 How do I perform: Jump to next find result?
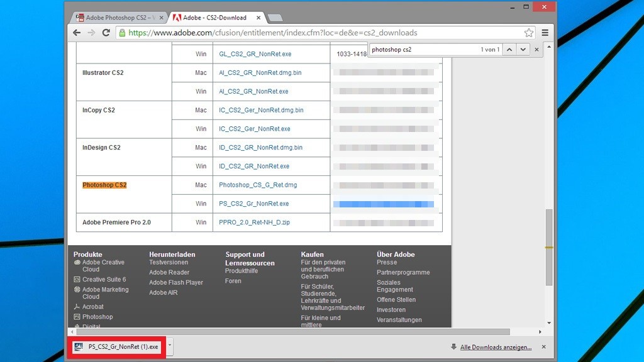[523, 50]
